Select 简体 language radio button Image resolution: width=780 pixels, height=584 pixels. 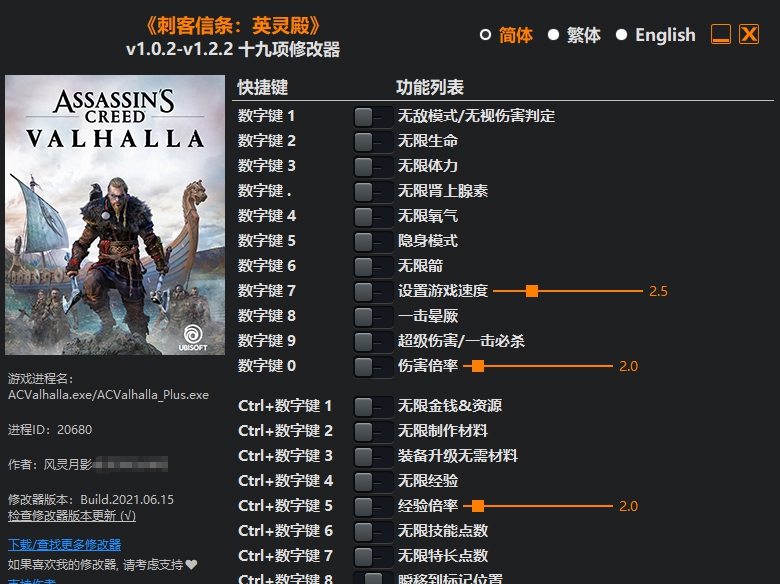coord(485,35)
